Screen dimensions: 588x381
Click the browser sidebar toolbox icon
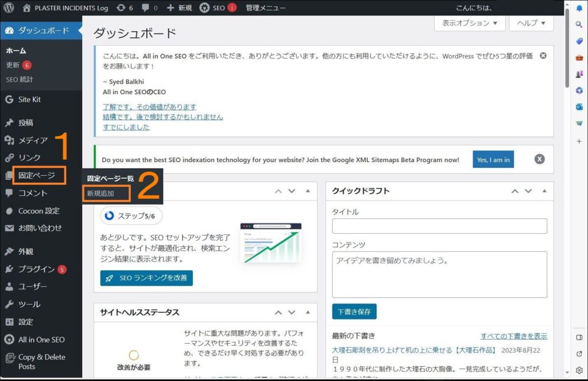click(579, 57)
